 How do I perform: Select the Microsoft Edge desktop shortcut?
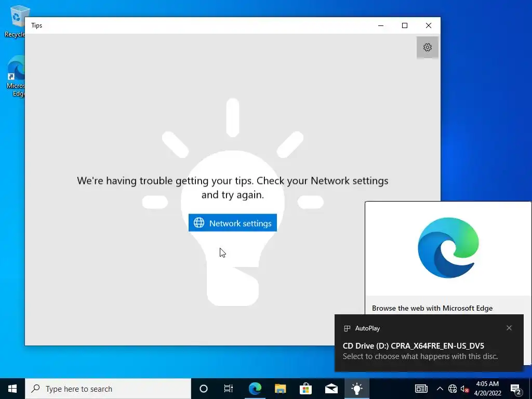(15, 76)
